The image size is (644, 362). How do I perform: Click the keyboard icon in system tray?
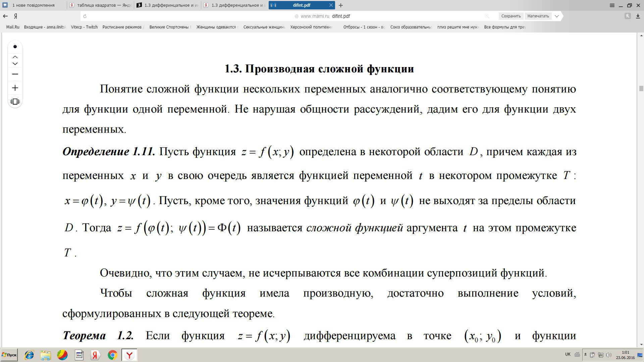[577, 355]
